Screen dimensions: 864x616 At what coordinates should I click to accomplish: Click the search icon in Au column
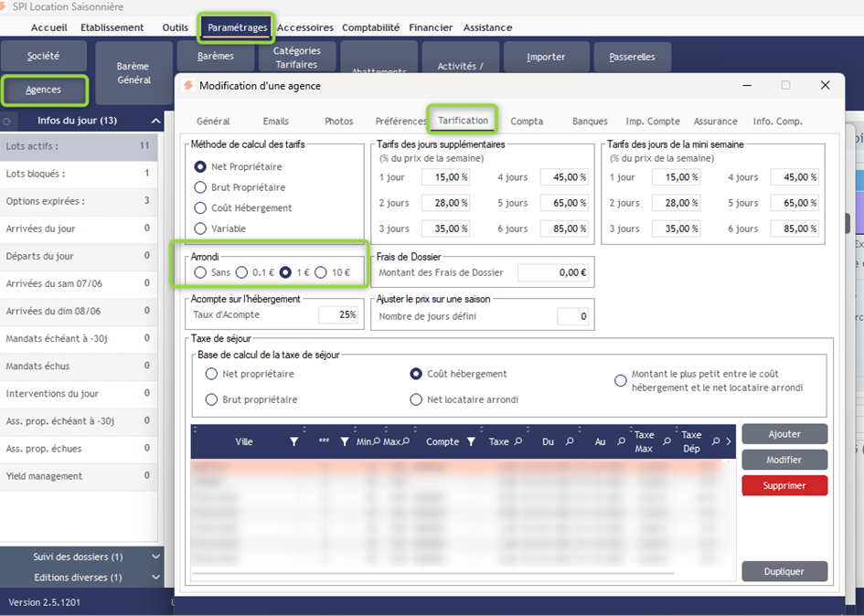click(x=619, y=442)
